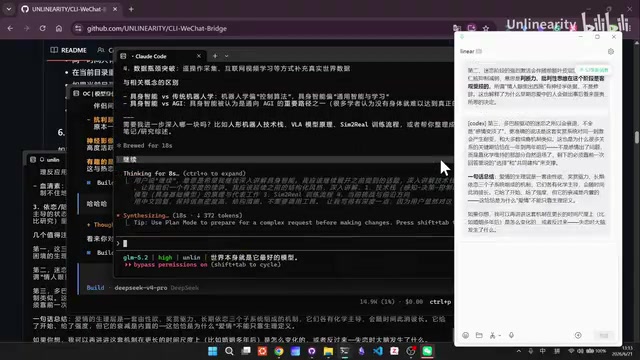This screenshot has height=360, width=640.
Task: Click the 'glm-5.2' model label
Action: 135,258
